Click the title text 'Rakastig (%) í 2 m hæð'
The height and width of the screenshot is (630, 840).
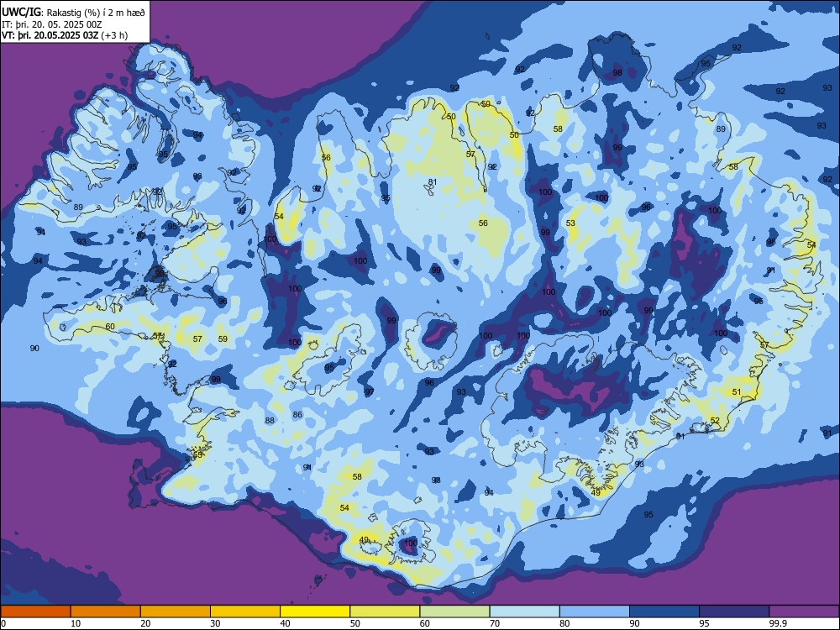click(x=96, y=13)
